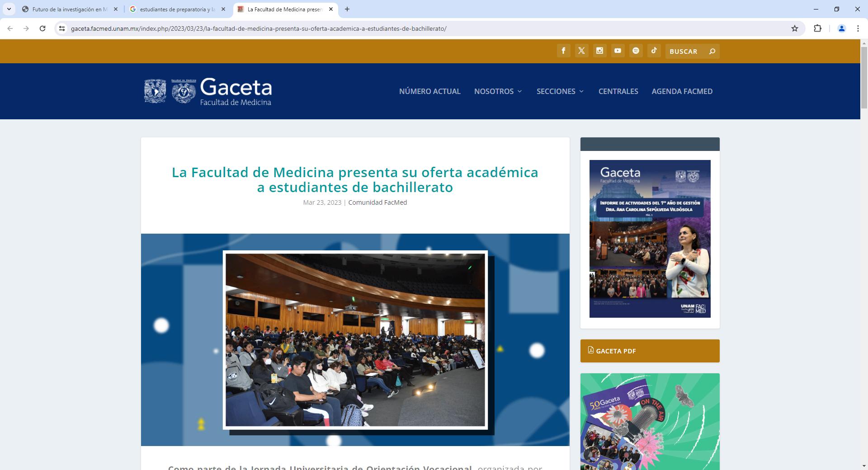Open the Spotify social icon
This screenshot has height=470, width=868.
636,51
